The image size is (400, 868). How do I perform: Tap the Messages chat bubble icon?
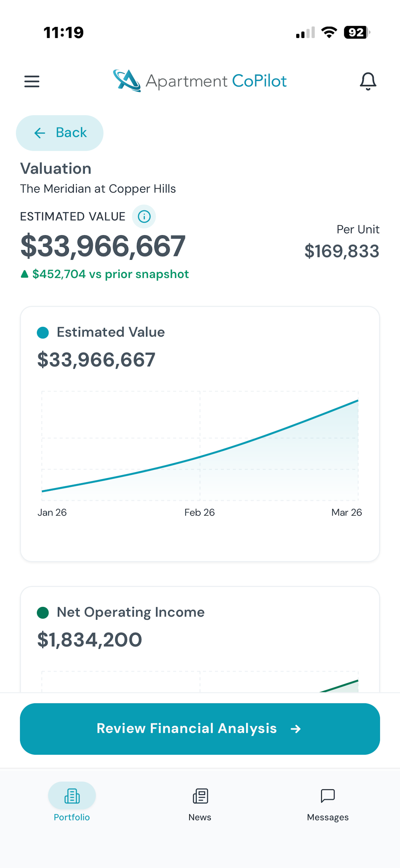[x=328, y=796]
